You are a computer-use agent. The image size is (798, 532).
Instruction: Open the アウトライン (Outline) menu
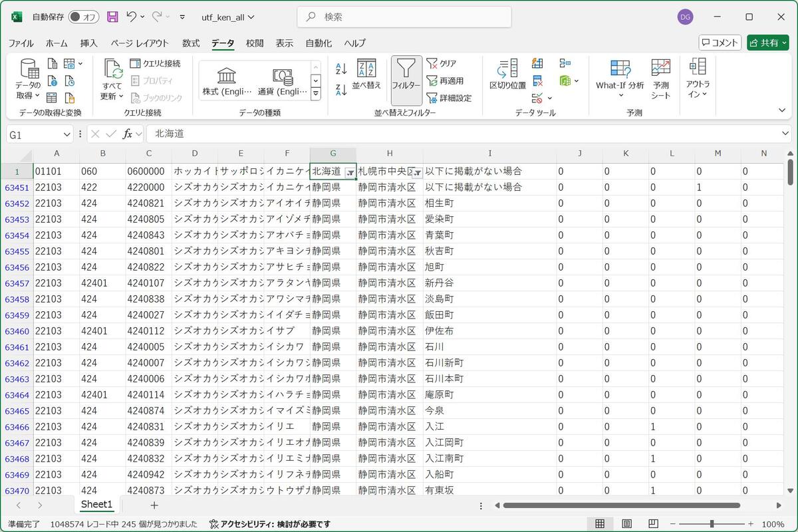pyautogui.click(x=698, y=78)
